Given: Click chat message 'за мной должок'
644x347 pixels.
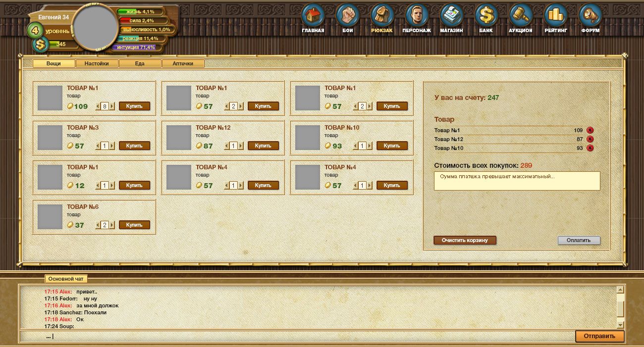Looking at the screenshot, I should [x=98, y=305].
